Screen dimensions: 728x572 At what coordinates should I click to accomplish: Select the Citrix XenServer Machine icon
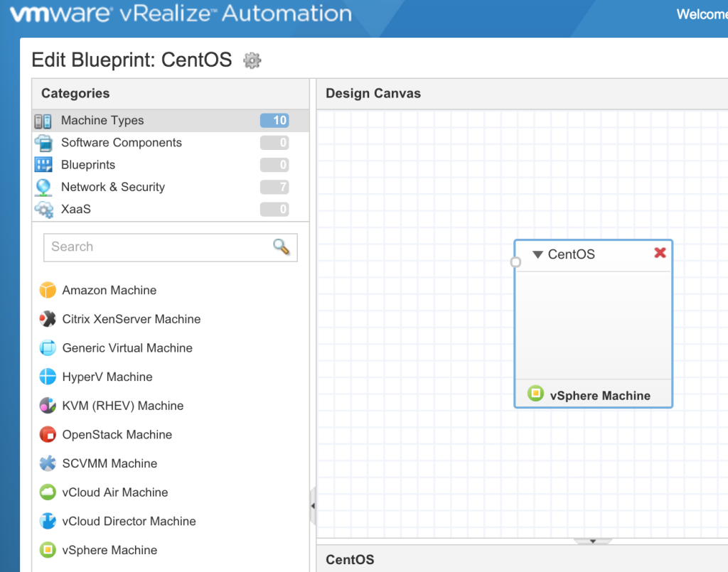pos(49,319)
